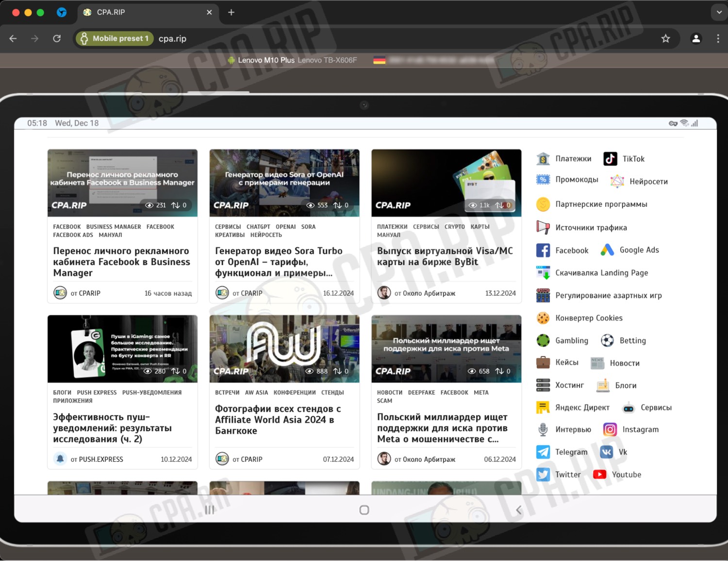This screenshot has height=561, width=728.
Task: Click the Яндекс Директ icon
Action: point(543,408)
